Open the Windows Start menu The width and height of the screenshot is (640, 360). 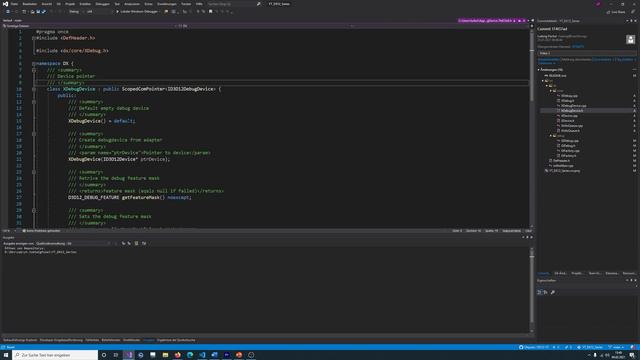click(x=6, y=355)
